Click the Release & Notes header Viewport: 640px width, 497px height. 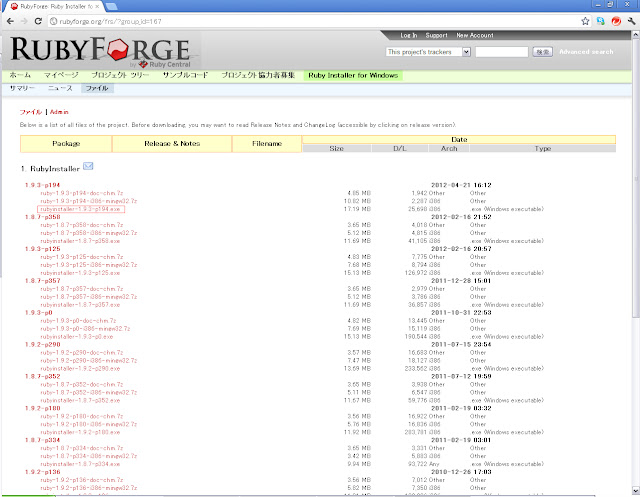[x=172, y=144]
